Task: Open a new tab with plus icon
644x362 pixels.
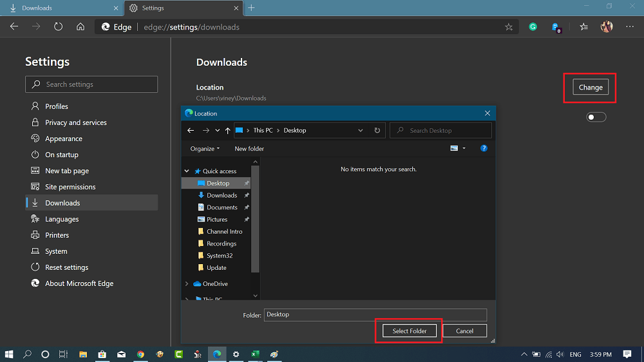Action: coord(251,8)
